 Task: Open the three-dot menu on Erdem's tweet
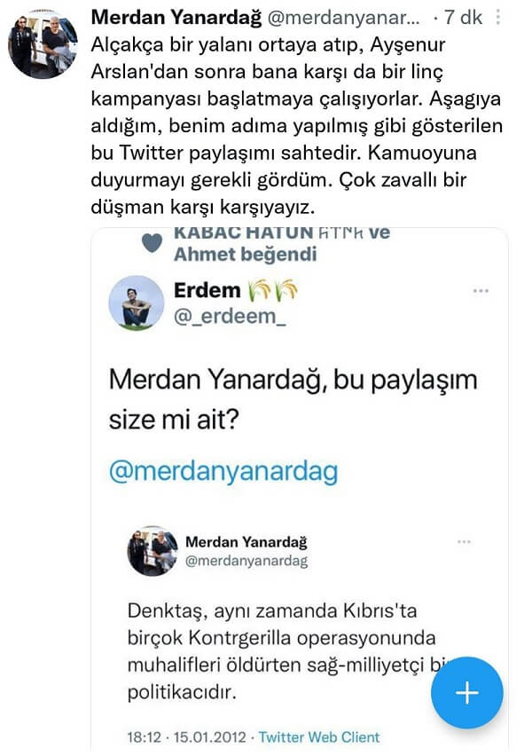point(481,290)
